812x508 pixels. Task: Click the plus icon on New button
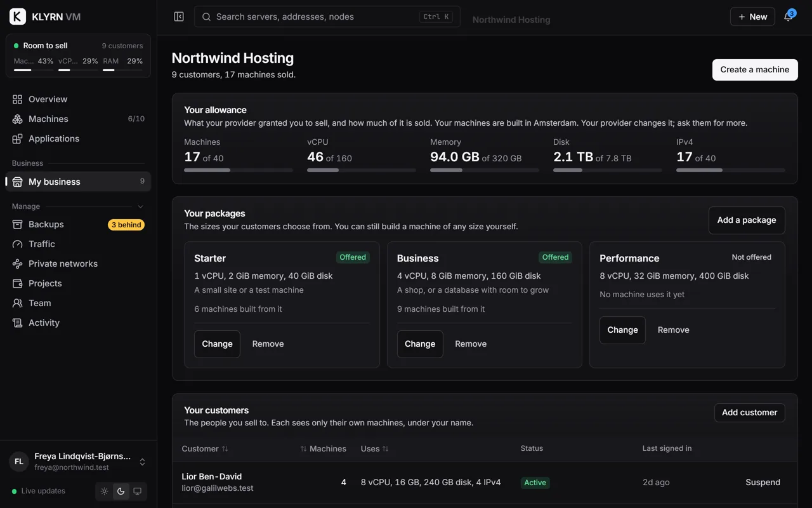coord(742,17)
